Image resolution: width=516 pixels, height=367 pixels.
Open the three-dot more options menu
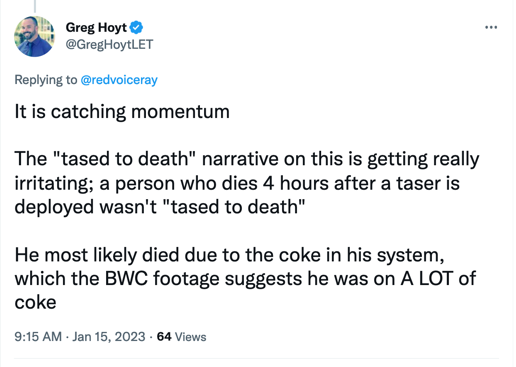click(x=491, y=27)
